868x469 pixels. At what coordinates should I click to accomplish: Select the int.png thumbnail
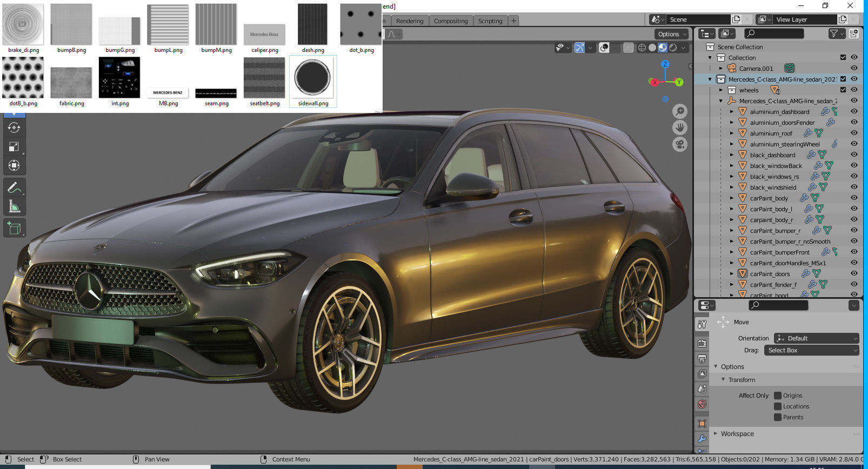point(119,82)
